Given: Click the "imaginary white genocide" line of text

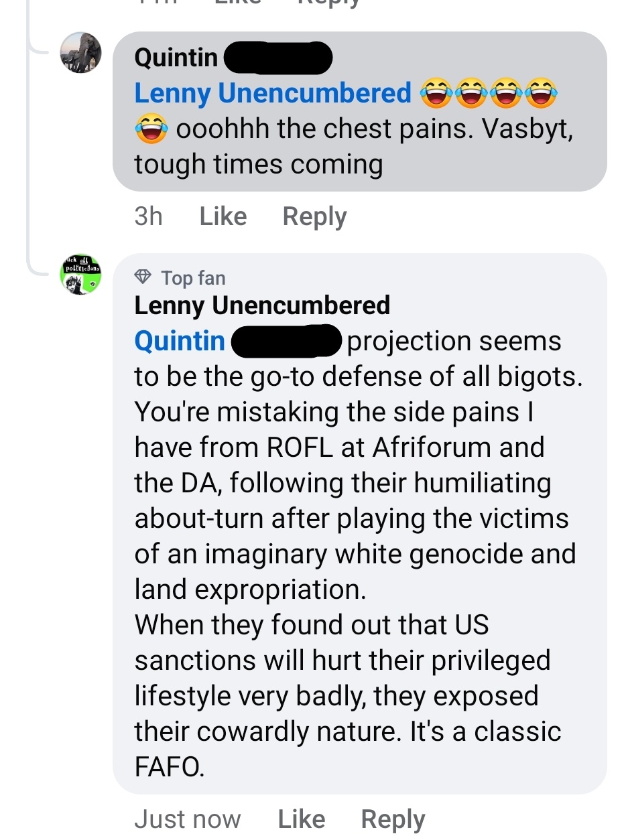Looking at the screenshot, I should (355, 554).
